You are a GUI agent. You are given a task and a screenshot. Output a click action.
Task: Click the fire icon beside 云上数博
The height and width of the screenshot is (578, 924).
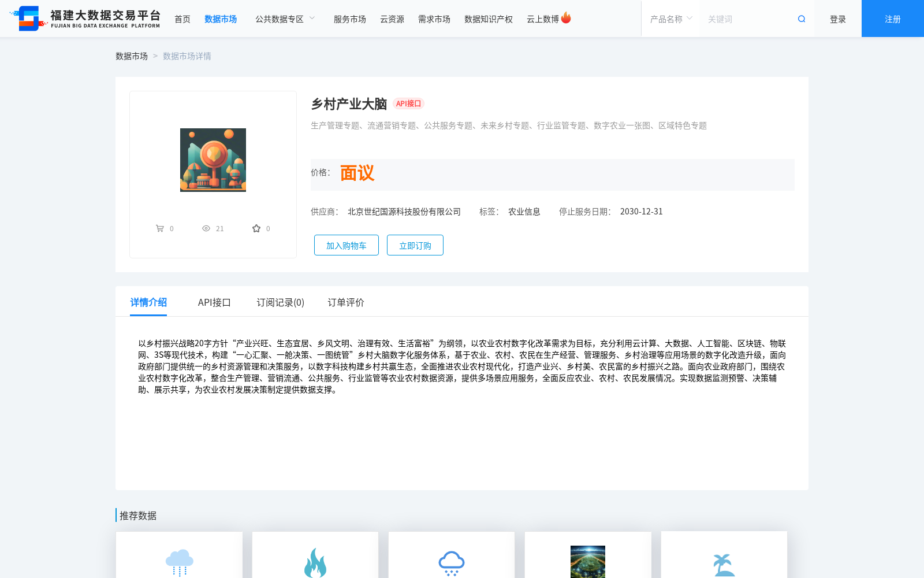point(566,17)
